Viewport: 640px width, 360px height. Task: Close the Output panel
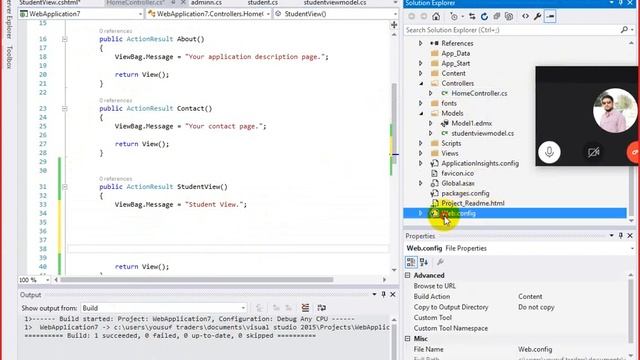click(x=393, y=294)
